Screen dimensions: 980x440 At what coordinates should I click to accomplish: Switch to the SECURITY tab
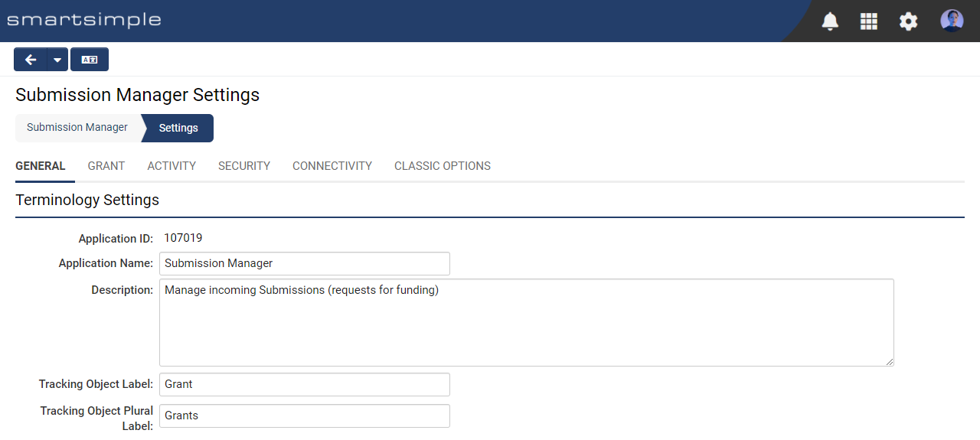click(x=244, y=166)
